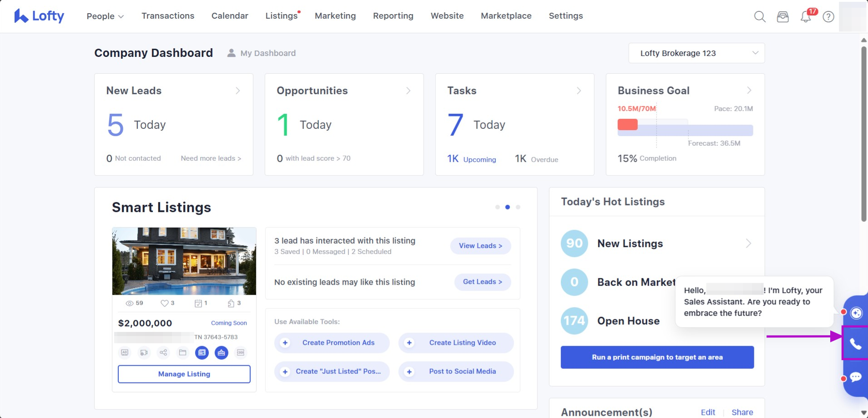868x418 pixels.
Task: Open the phone dialer in the side dock
Action: (x=855, y=344)
